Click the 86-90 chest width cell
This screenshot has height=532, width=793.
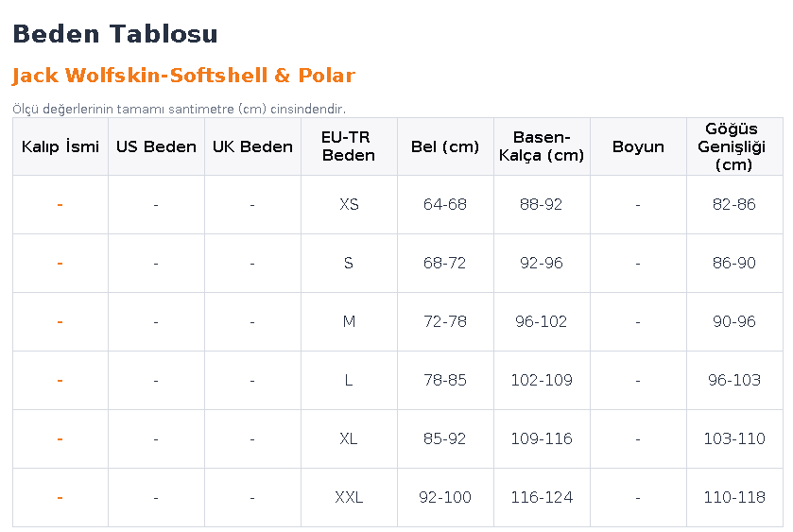[x=734, y=263]
